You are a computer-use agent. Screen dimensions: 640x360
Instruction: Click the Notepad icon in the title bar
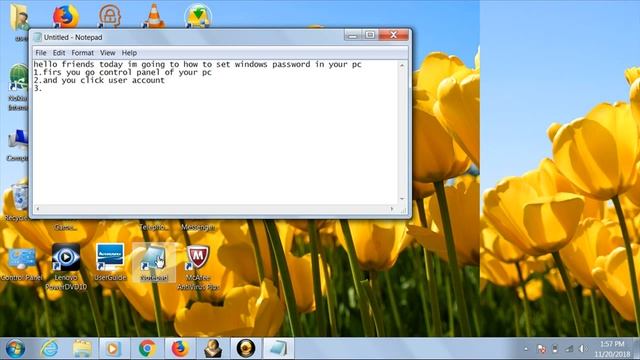click(x=38, y=37)
